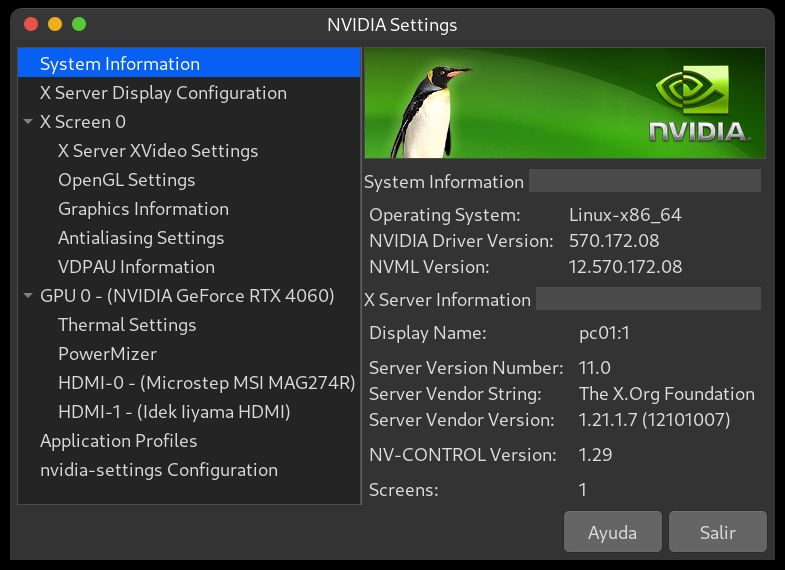This screenshot has height=570, width=785.
Task: Click the Screens value 1
Action: pyautogui.click(x=583, y=489)
